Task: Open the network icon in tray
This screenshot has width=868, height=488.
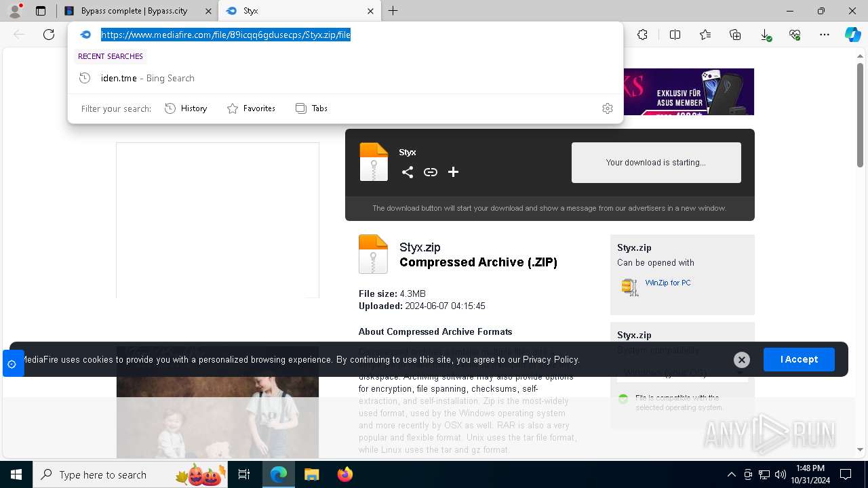Action: coord(764,474)
